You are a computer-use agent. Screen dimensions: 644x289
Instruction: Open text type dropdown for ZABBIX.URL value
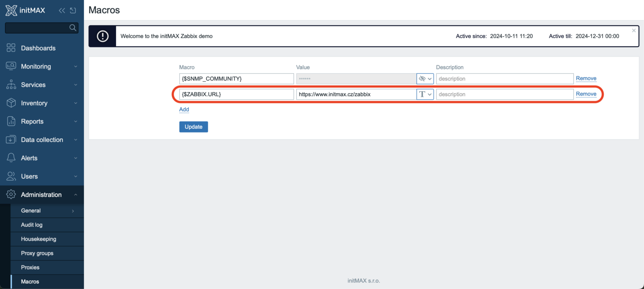point(425,94)
